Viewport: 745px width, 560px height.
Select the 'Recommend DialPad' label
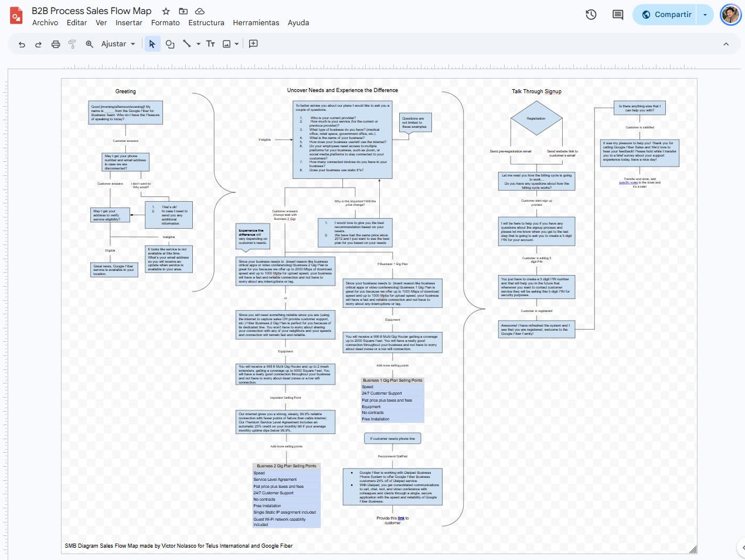click(393, 456)
